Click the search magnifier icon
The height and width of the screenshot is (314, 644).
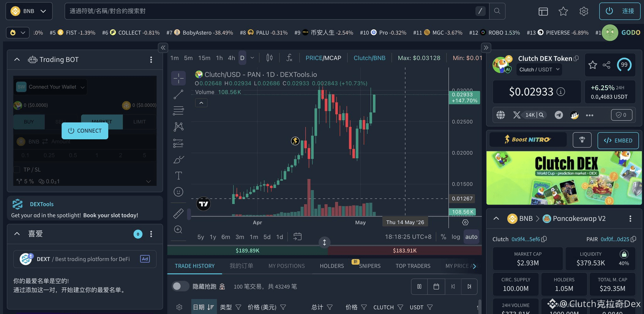(497, 11)
